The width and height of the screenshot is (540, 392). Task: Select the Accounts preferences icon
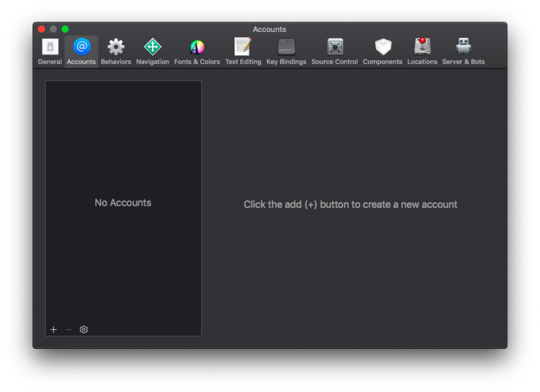[82, 51]
